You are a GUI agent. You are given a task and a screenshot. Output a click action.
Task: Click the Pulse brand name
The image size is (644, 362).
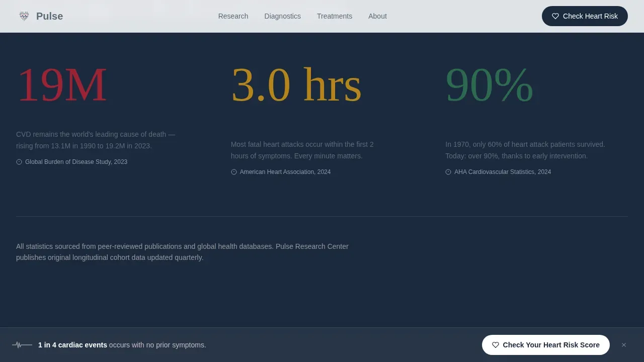pyautogui.click(x=49, y=16)
